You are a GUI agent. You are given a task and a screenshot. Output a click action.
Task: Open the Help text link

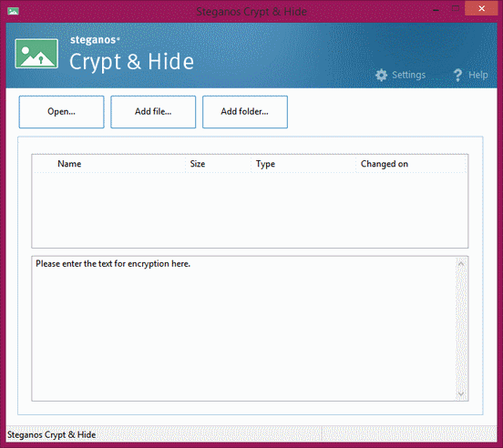click(478, 75)
